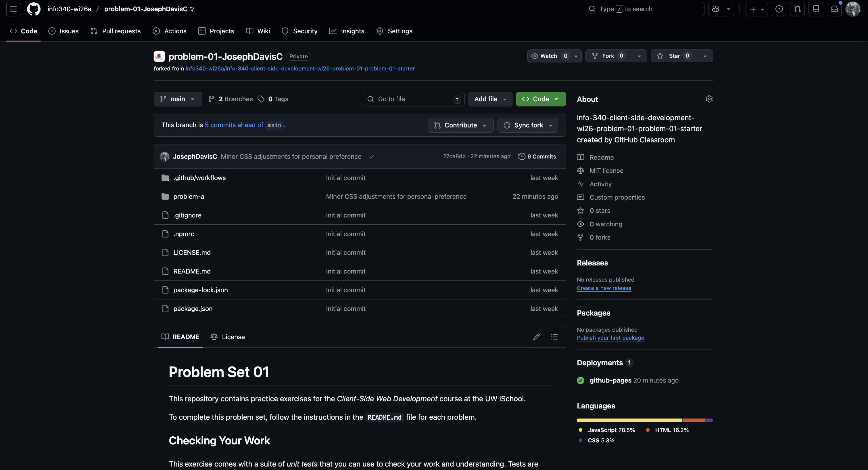
Task: Open the GitHub Copilot menu icon
Action: 715,9
